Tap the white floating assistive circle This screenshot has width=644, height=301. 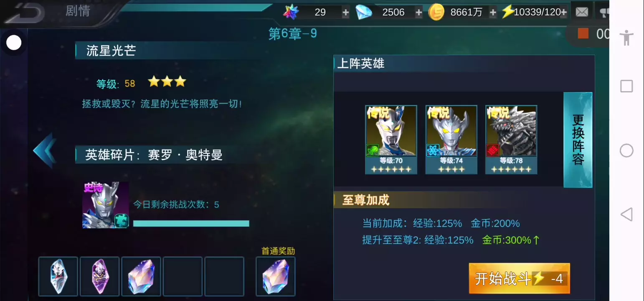coord(14,43)
